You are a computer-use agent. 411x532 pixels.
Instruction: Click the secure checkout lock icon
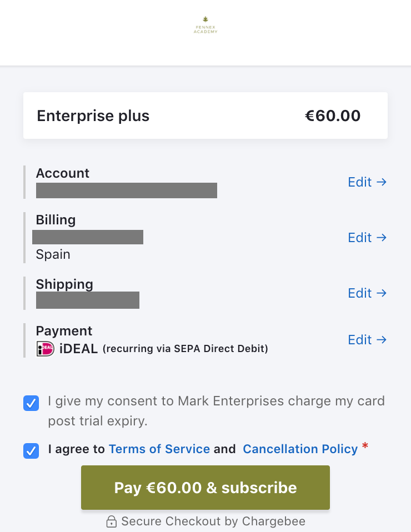112,521
